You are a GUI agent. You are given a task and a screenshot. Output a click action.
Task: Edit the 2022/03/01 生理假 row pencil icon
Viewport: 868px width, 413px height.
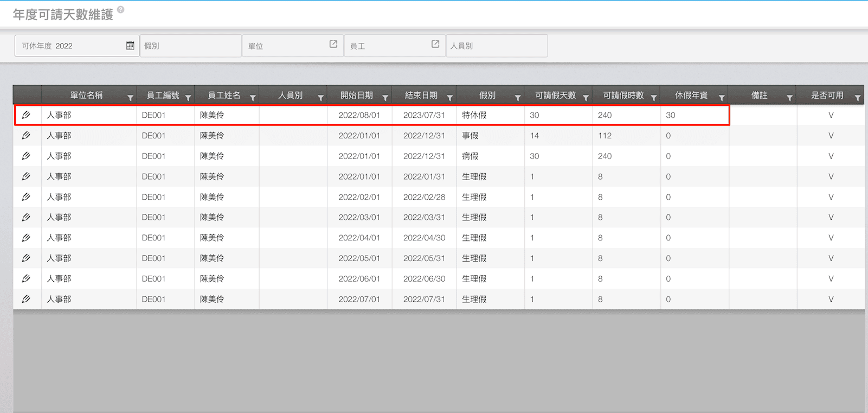pyautogui.click(x=26, y=218)
